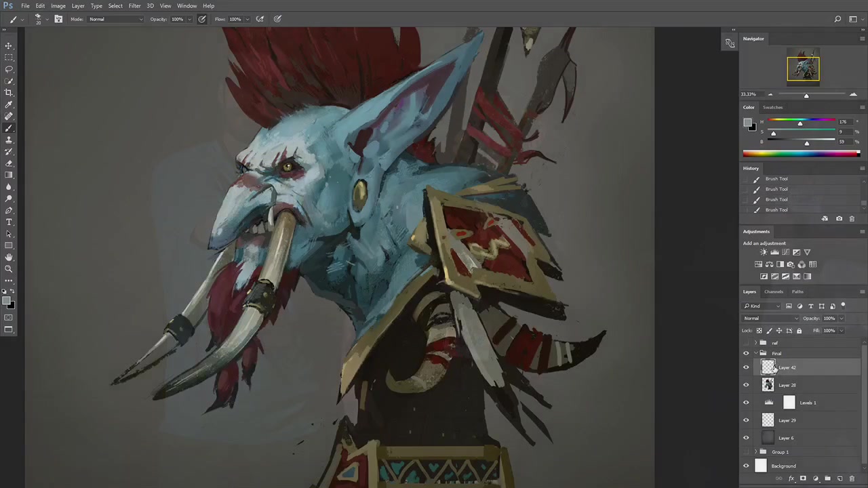Image resolution: width=868 pixels, height=488 pixels.
Task: Open the layer blend mode dropdown
Action: 772,319
